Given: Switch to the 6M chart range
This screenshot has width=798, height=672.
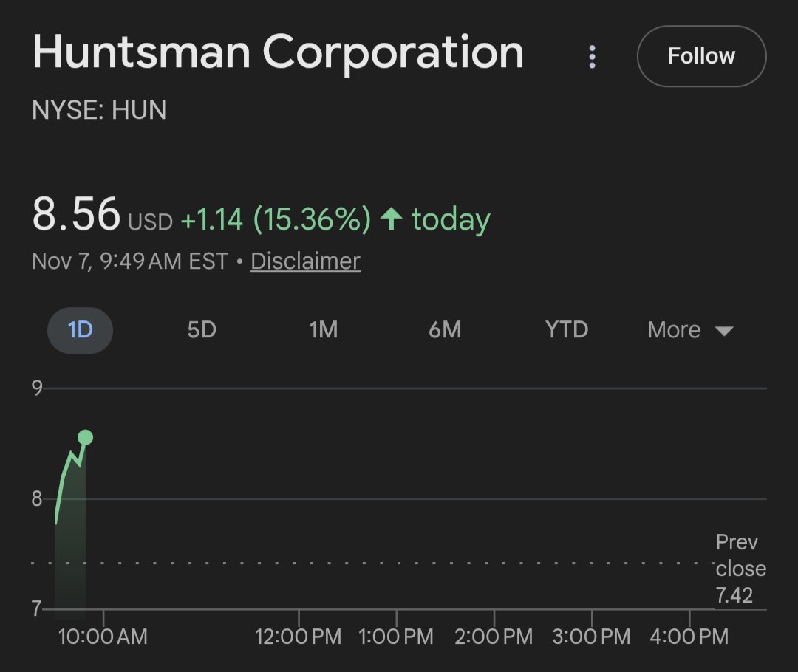Looking at the screenshot, I should point(445,329).
